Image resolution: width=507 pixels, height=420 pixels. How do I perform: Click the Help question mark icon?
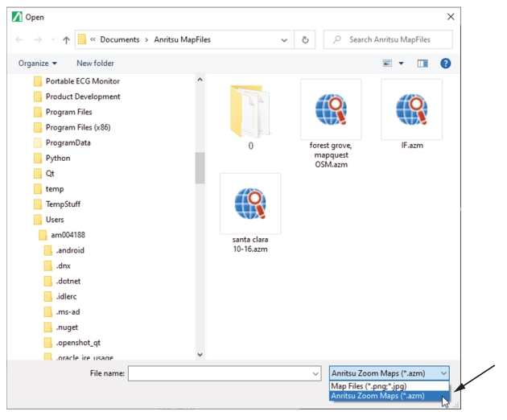pos(445,64)
